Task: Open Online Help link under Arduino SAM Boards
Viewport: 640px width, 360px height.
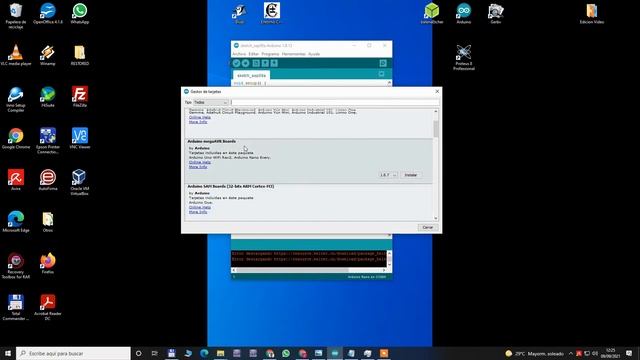Action: coord(200,207)
